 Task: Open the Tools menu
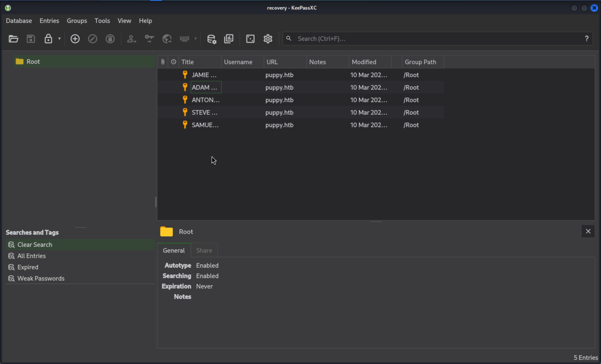tap(102, 21)
